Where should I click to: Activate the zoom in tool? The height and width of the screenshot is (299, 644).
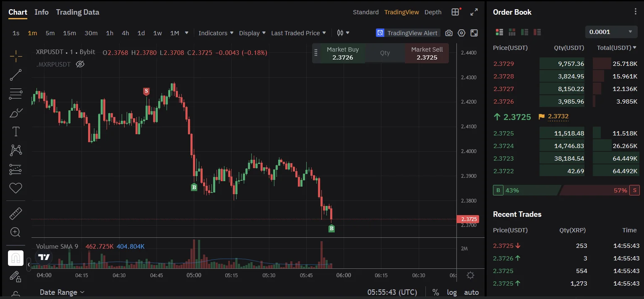pyautogui.click(x=16, y=232)
